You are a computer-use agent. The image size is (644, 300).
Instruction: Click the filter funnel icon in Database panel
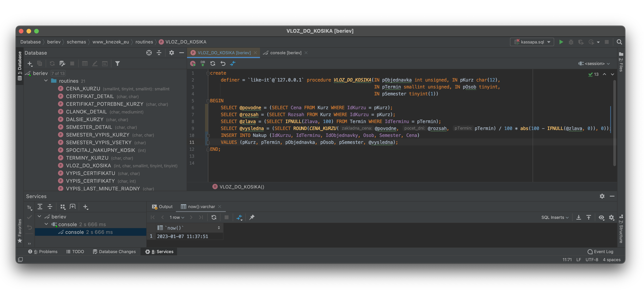click(117, 64)
